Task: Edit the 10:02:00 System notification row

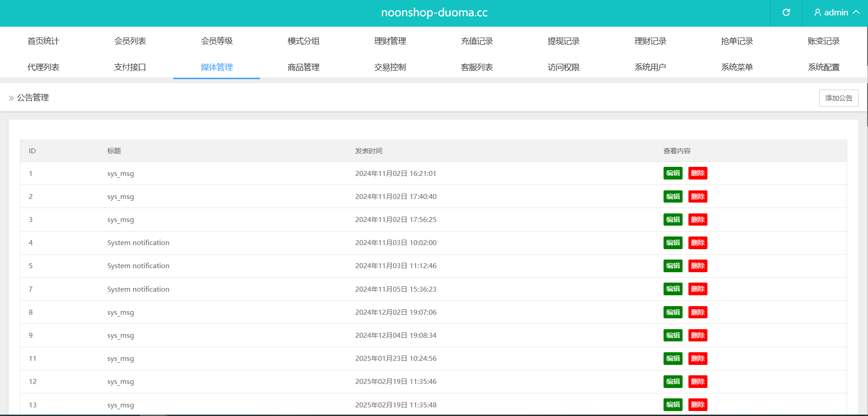Action: point(673,243)
